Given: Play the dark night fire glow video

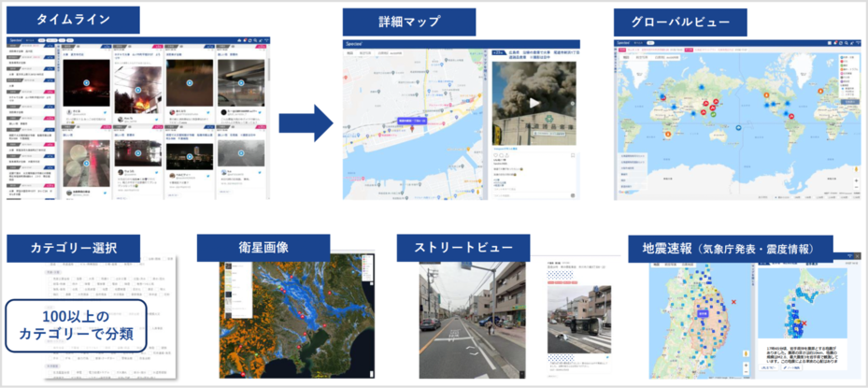Looking at the screenshot, I should 86,83.
